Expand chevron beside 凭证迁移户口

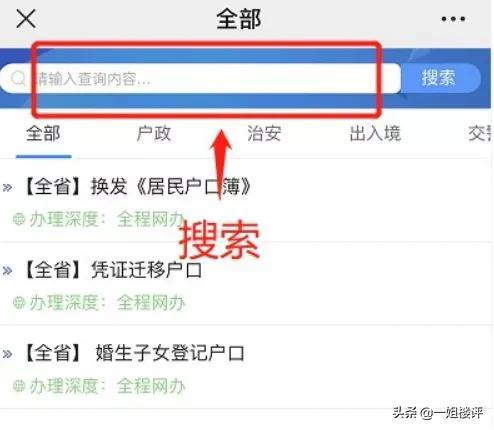[x=7, y=271]
